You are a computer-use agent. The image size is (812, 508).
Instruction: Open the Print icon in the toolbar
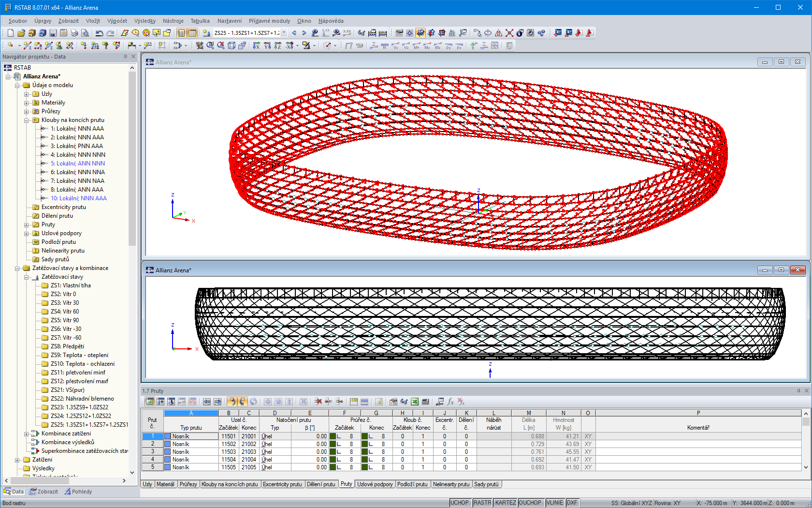coord(74,33)
